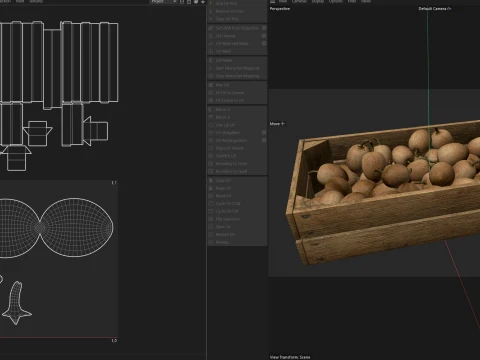Select the Line Up UV command

tap(225, 125)
